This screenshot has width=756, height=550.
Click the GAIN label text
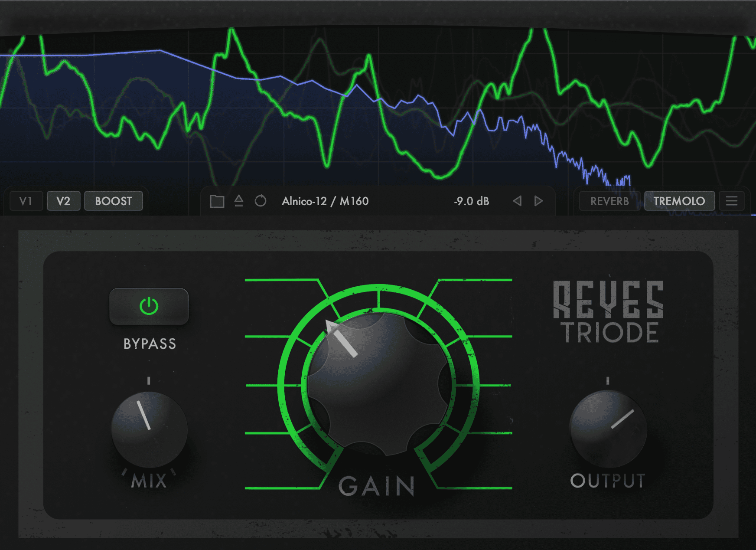(x=377, y=486)
